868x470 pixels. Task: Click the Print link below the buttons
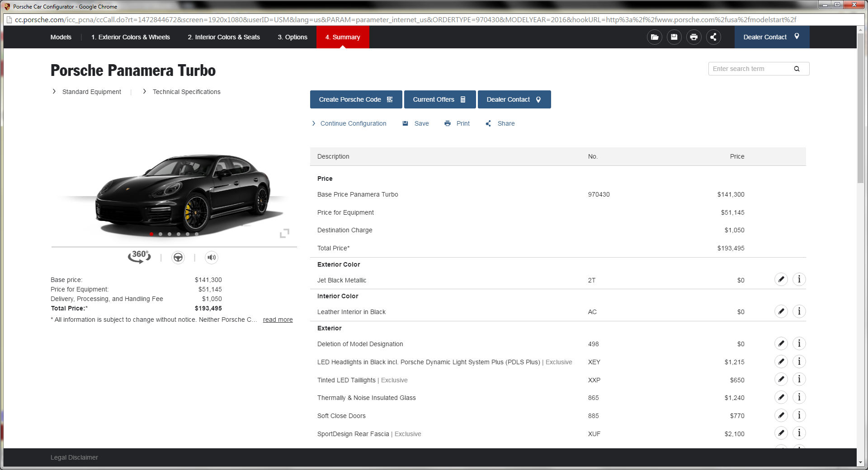click(457, 123)
